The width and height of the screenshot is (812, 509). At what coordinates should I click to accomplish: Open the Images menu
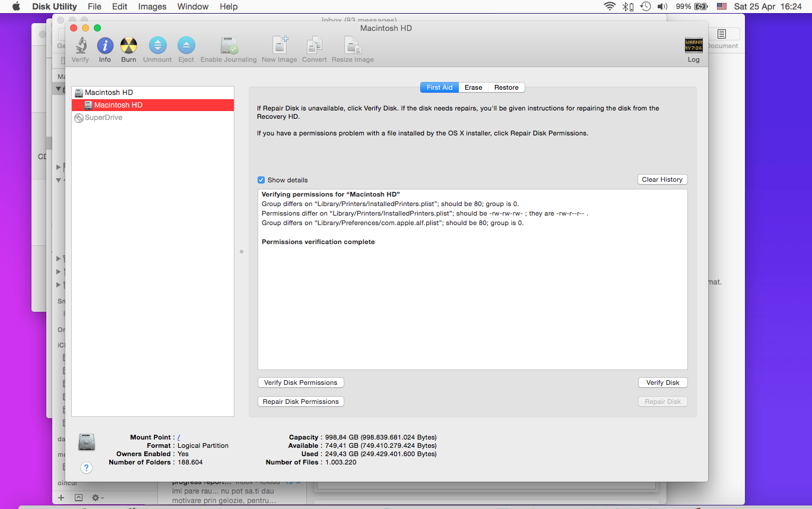[x=152, y=7]
